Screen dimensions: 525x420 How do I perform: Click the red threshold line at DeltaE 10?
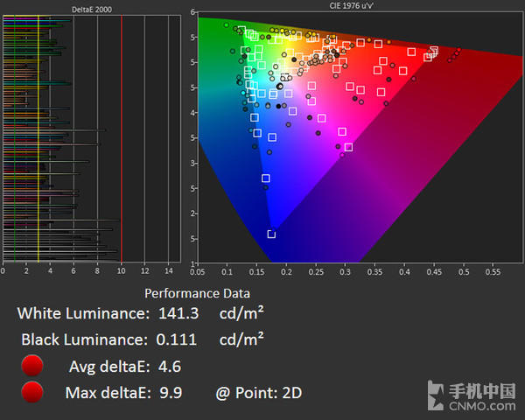[122, 138]
